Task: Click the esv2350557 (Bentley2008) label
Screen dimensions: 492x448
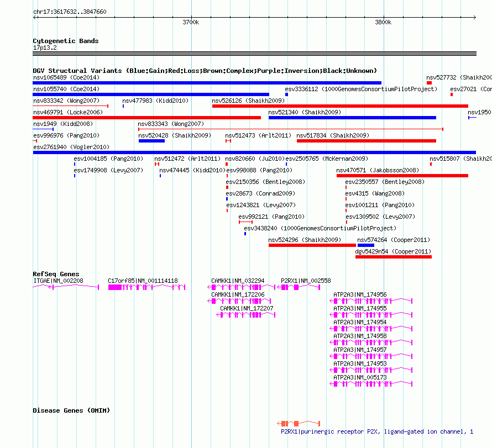Action: 385,182
